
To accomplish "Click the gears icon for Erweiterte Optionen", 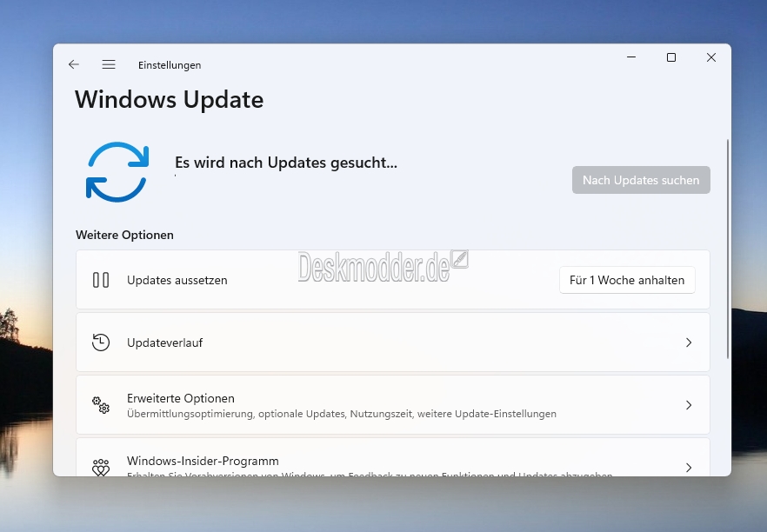I will 101,405.
